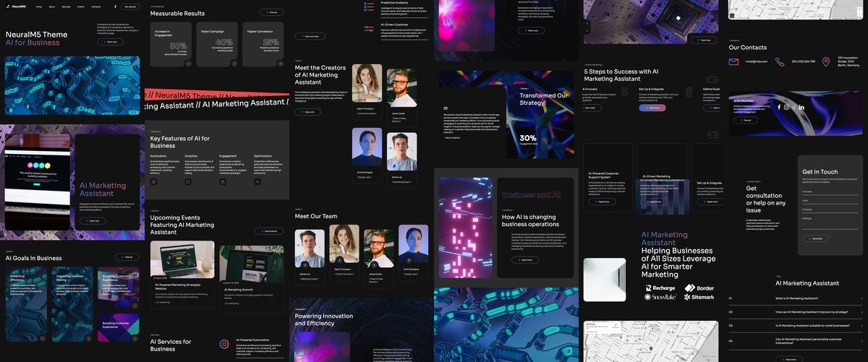Click the Border brand logo
The image size is (868, 362).
(699, 288)
